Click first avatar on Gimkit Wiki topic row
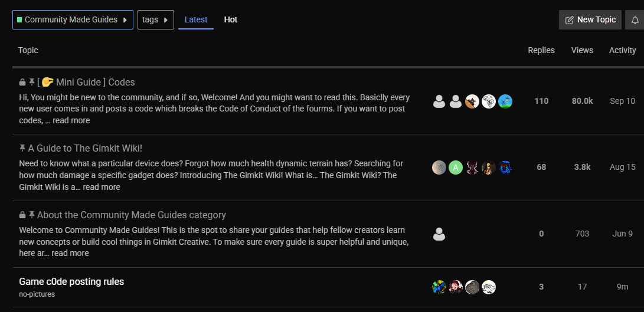This screenshot has height=312, width=644. (439, 168)
